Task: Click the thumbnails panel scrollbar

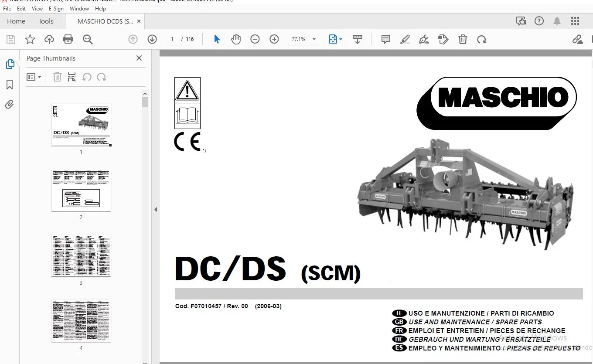Action: click(x=145, y=102)
